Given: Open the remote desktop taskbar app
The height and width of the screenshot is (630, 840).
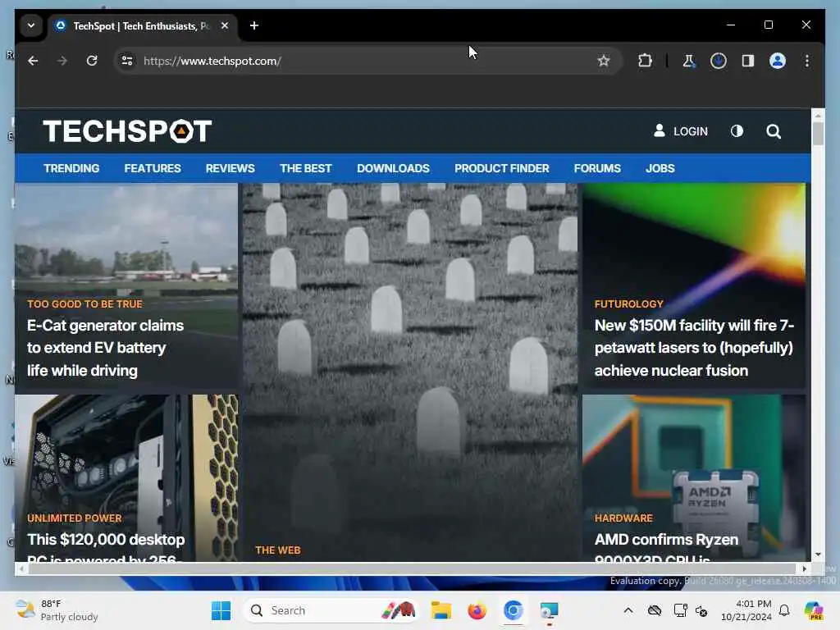Looking at the screenshot, I should [x=549, y=610].
